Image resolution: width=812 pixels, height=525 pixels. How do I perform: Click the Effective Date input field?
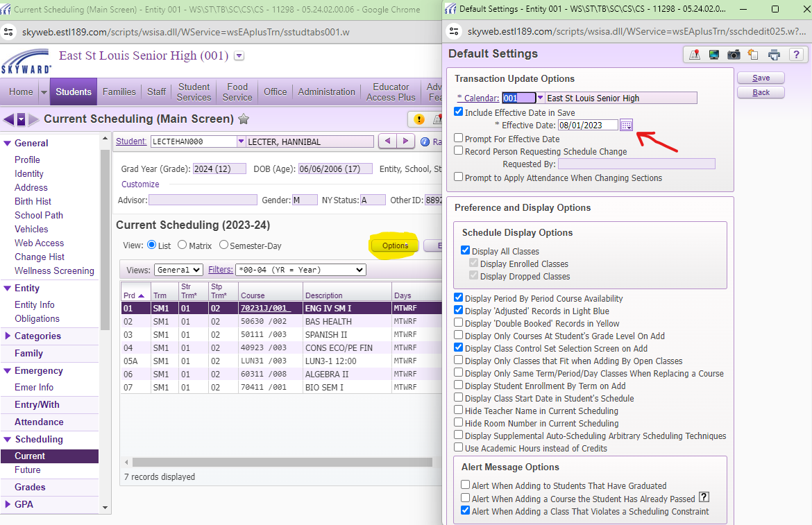587,125
